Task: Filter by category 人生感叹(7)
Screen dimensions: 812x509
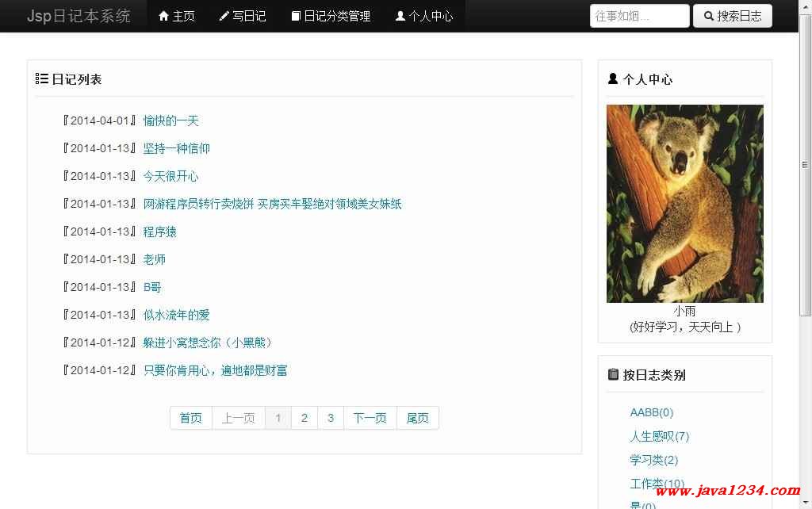Action: pyautogui.click(x=659, y=437)
